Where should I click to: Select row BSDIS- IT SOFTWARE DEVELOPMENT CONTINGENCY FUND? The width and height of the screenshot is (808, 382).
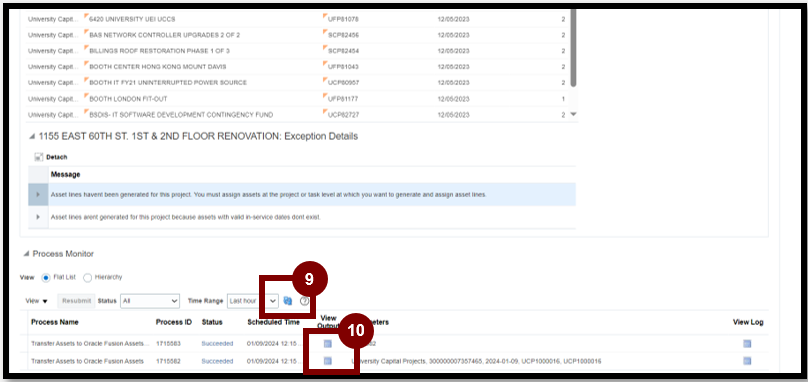[301, 114]
